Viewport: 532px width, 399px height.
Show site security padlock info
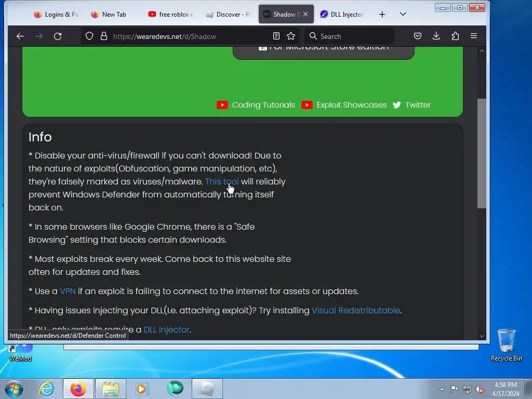pyautogui.click(x=104, y=36)
